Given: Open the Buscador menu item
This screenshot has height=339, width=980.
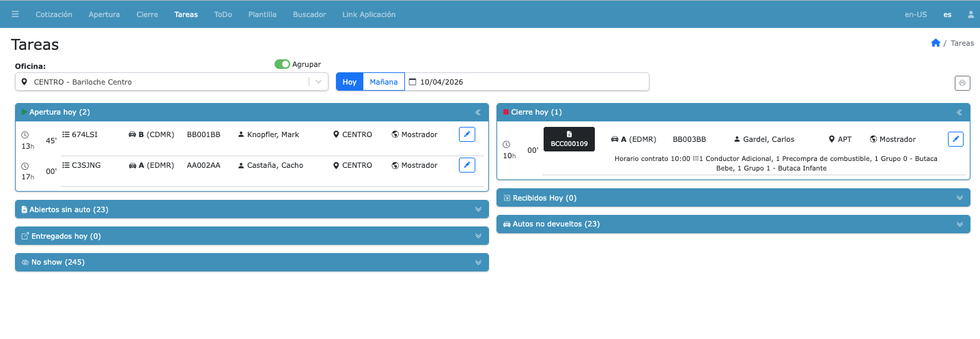Looking at the screenshot, I should [309, 14].
